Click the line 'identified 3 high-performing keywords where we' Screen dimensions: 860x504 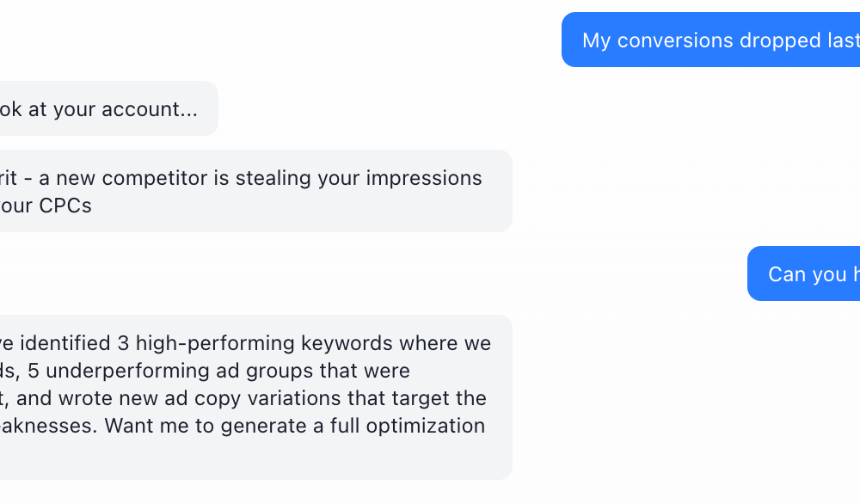(x=249, y=343)
